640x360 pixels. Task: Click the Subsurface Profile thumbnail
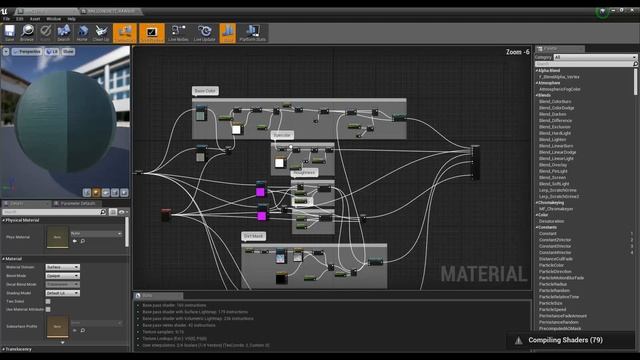tap(58, 327)
